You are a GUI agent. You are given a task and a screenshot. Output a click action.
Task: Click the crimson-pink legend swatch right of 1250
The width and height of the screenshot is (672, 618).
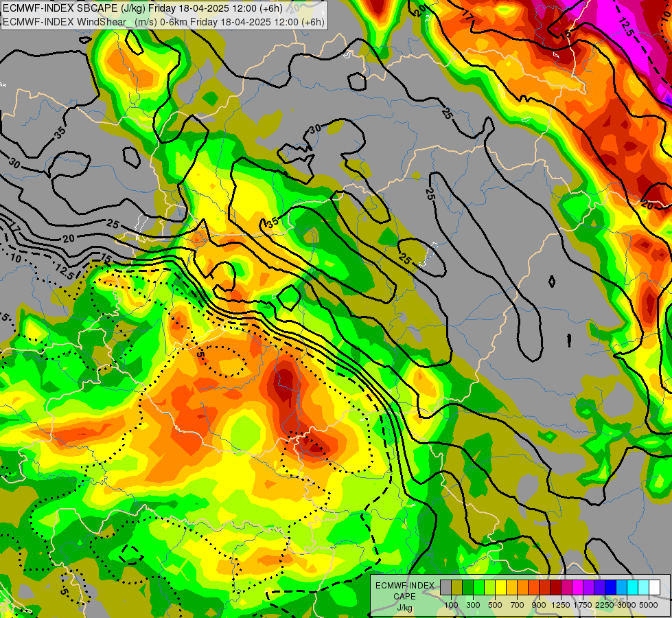tap(566, 588)
